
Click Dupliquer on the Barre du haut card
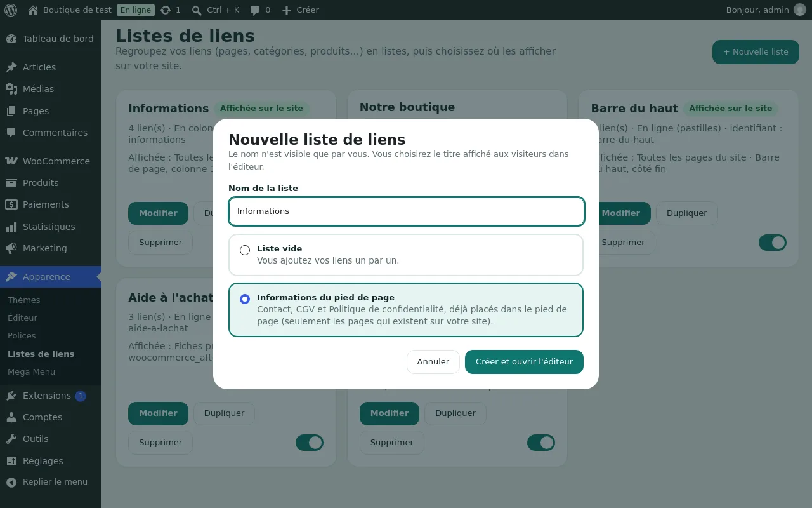coord(686,213)
